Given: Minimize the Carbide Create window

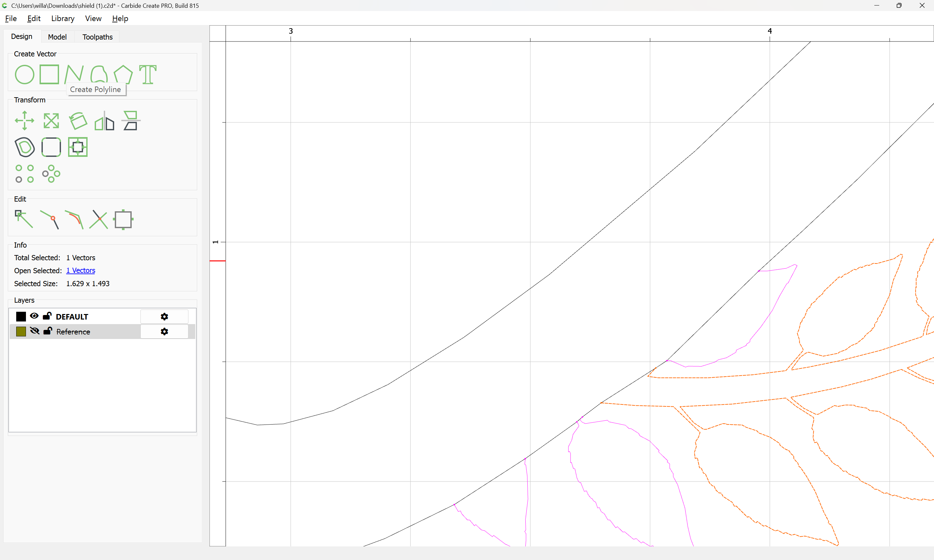Looking at the screenshot, I should click(x=877, y=5).
